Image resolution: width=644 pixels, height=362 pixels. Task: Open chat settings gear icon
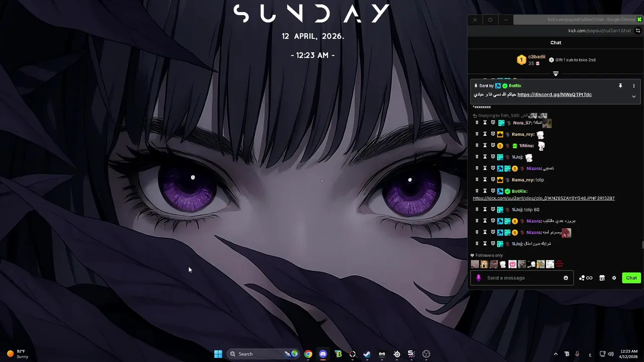point(614,278)
